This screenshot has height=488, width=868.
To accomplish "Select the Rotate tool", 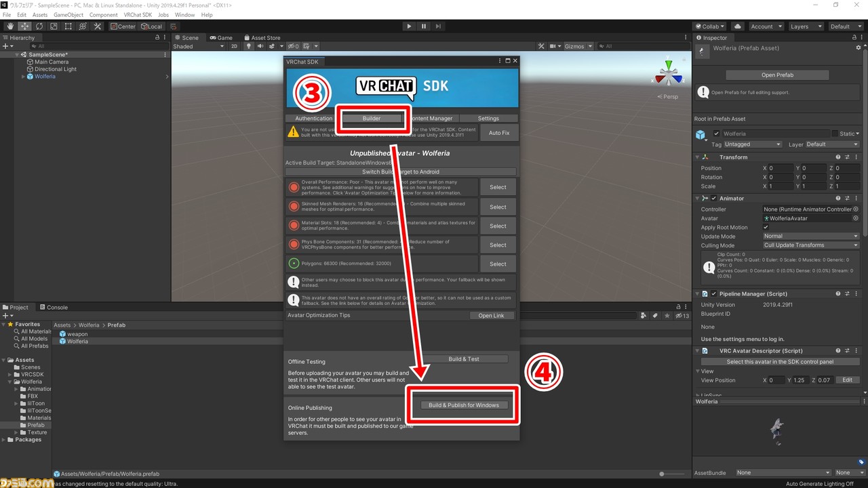I will [x=39, y=26].
